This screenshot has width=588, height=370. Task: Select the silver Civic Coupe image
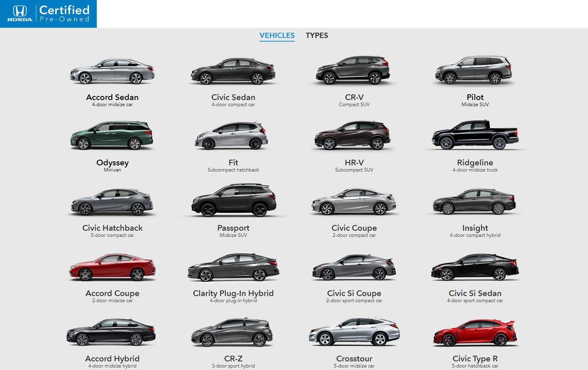click(x=354, y=202)
